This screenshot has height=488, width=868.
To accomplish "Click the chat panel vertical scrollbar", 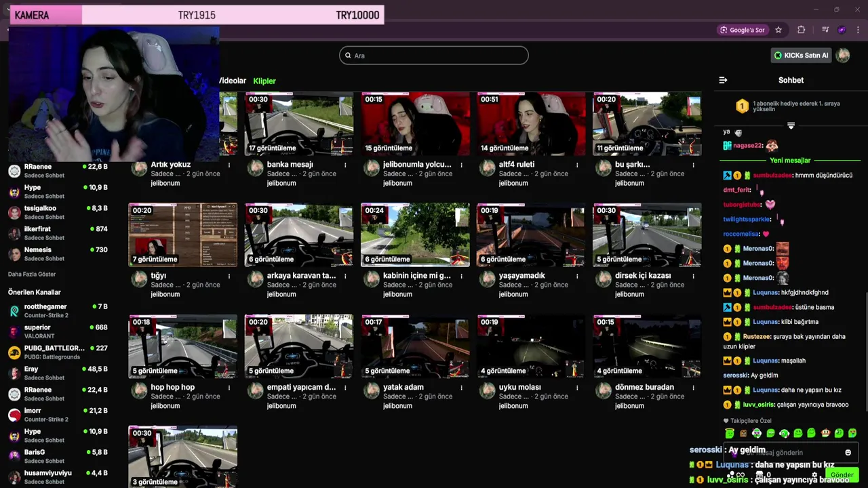I will [x=865, y=352].
